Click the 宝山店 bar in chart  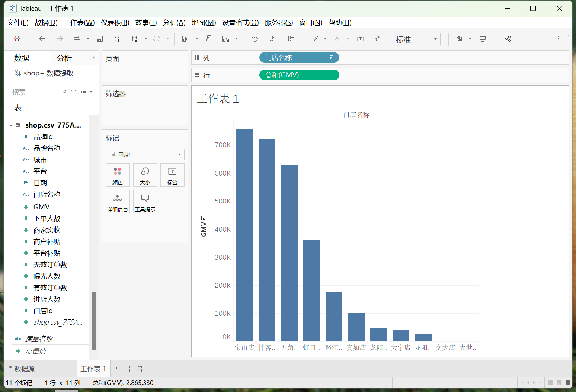click(x=244, y=235)
